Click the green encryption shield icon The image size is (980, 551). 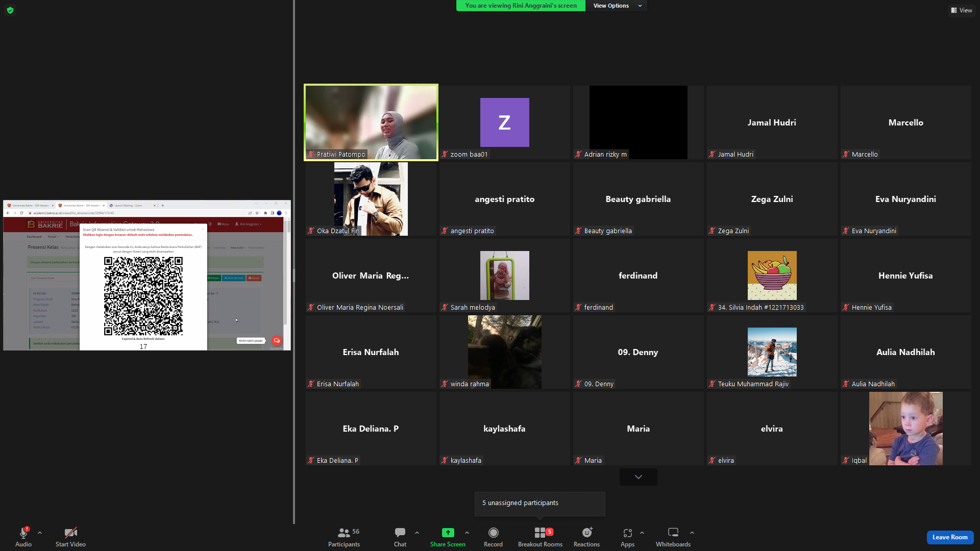coord(10,10)
